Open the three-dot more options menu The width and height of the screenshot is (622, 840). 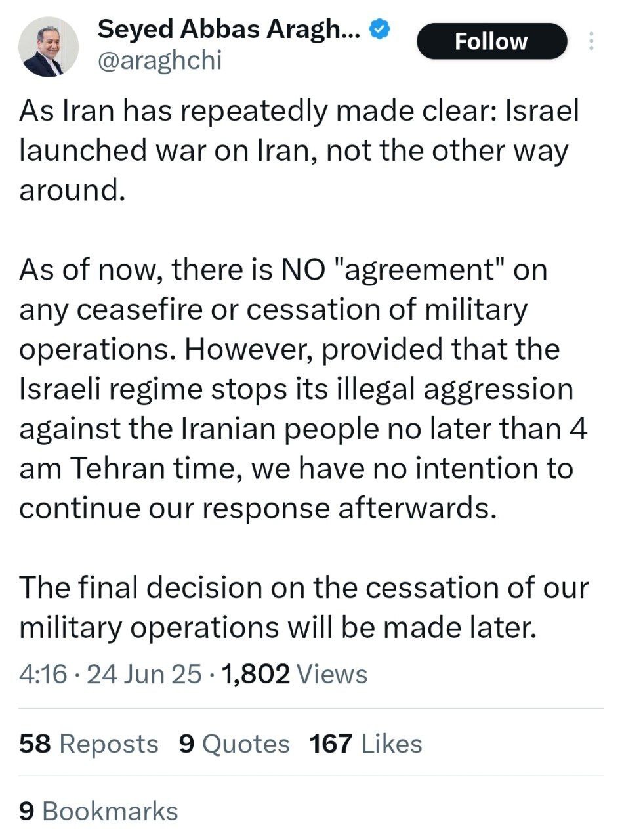[x=591, y=41]
